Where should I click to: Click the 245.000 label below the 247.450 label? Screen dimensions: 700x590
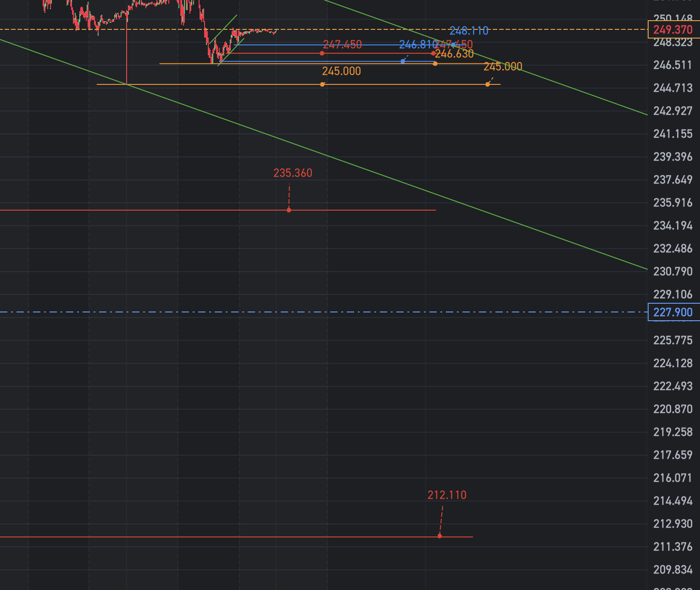tap(341, 71)
